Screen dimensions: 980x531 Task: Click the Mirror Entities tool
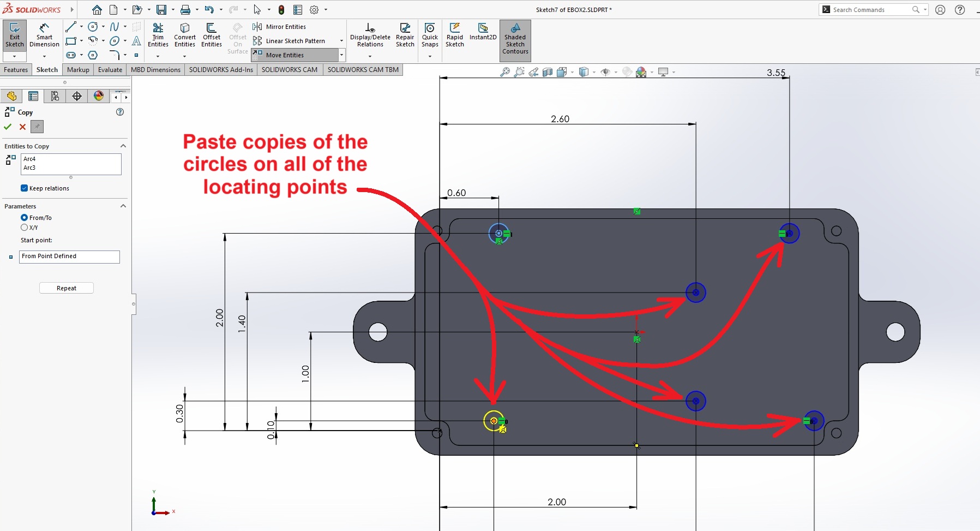[280, 27]
